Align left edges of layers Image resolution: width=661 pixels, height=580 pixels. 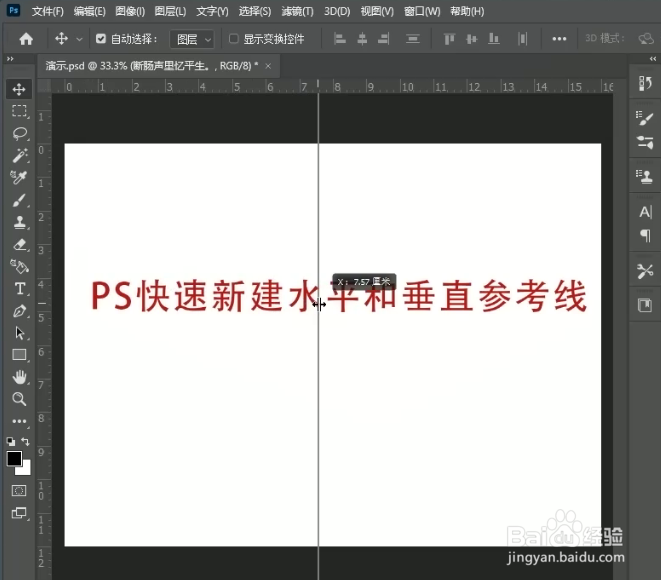340,39
